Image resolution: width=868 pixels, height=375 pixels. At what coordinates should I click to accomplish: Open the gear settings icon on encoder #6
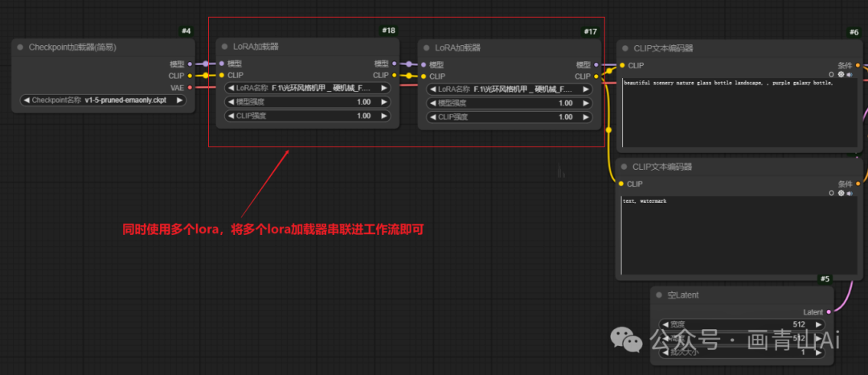click(x=841, y=74)
